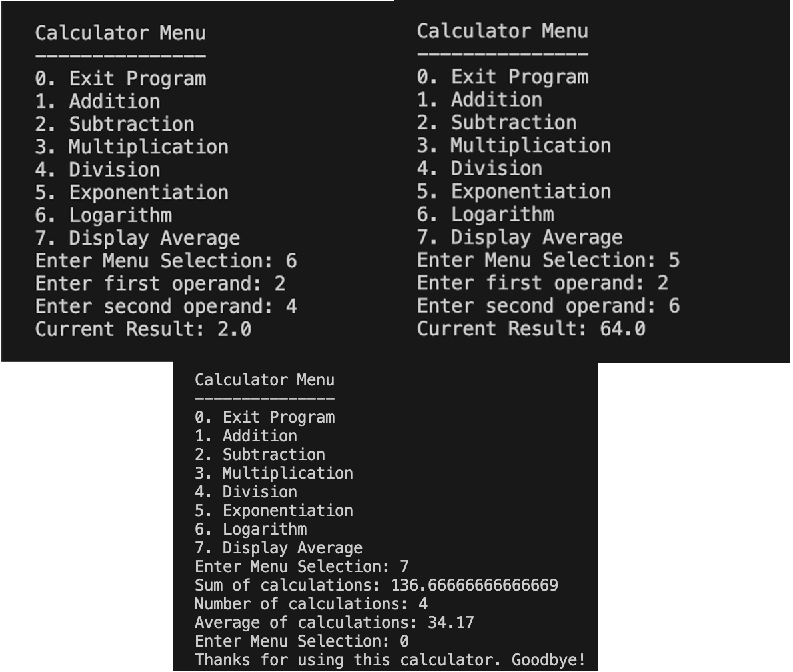This screenshot has height=672, width=793.
Task: Click 'Enter second operand: 4' line
Action: pyautogui.click(x=166, y=307)
